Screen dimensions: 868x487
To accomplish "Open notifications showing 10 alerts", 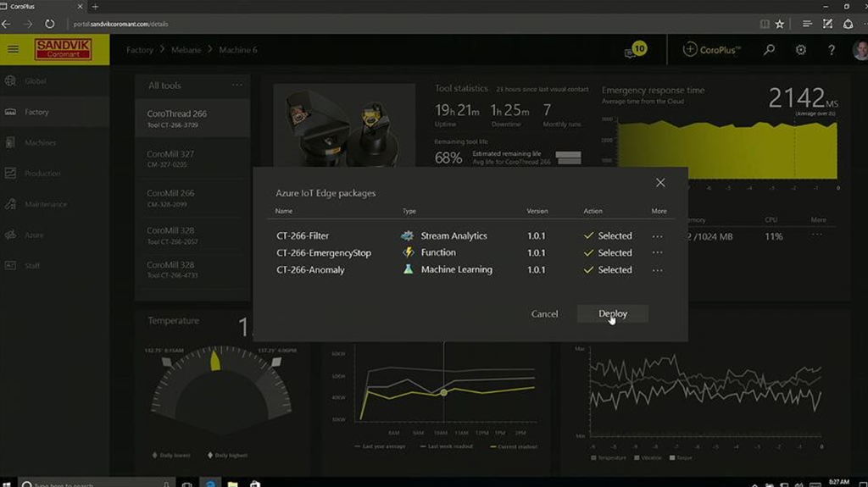I will click(x=635, y=50).
